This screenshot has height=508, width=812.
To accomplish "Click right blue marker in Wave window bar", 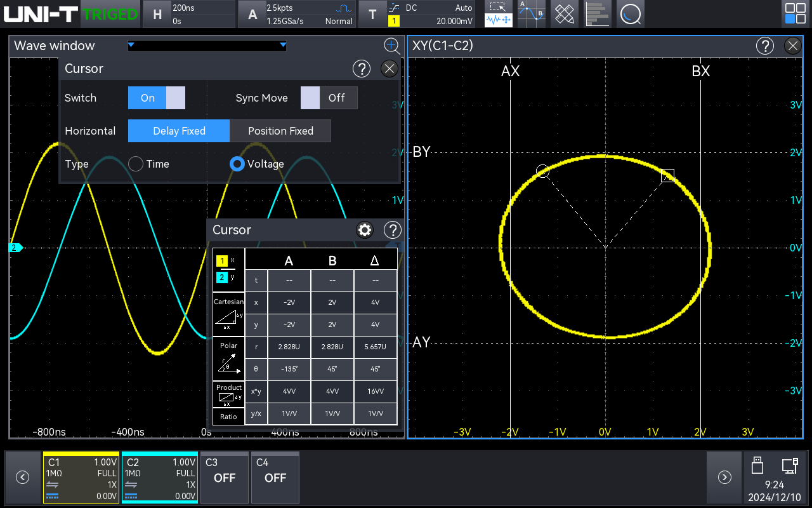I will pos(283,45).
